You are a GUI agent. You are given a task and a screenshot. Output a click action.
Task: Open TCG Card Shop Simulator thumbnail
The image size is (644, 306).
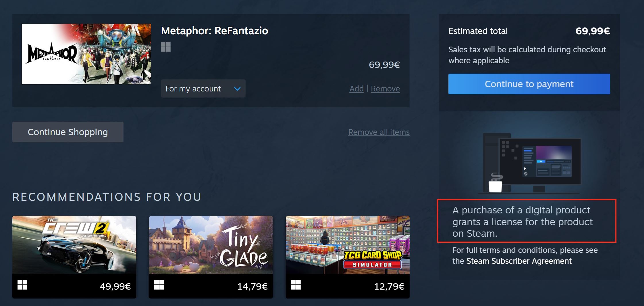click(x=348, y=245)
